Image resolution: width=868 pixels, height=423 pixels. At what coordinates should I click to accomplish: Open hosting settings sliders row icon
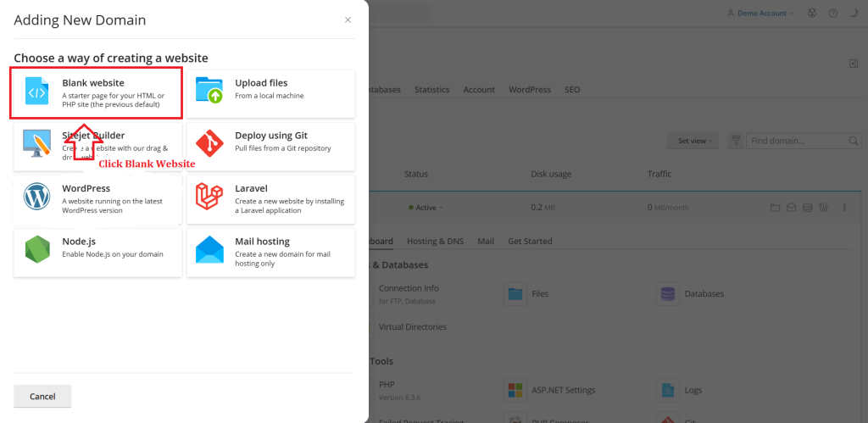pos(824,208)
